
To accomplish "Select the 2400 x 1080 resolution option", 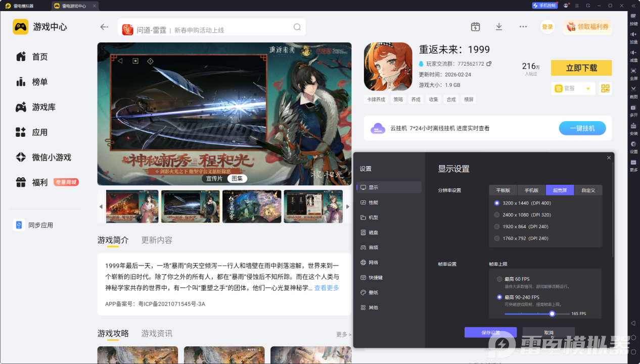I will (497, 215).
